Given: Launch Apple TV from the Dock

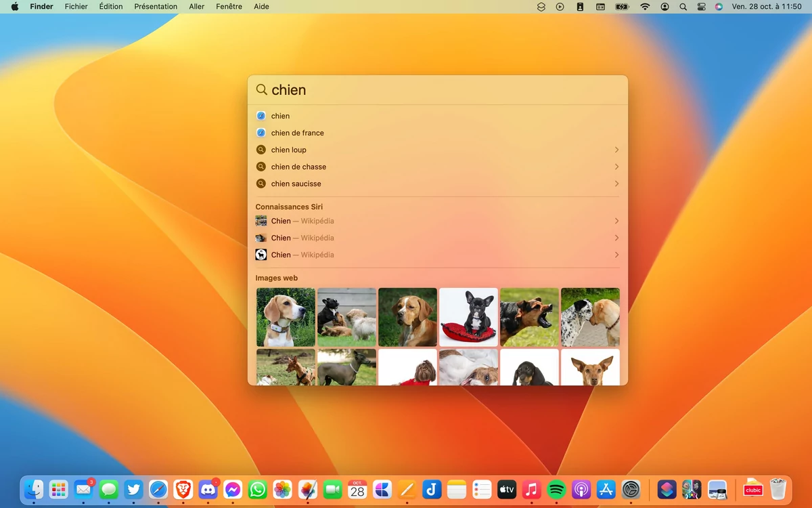Looking at the screenshot, I should [x=507, y=489].
